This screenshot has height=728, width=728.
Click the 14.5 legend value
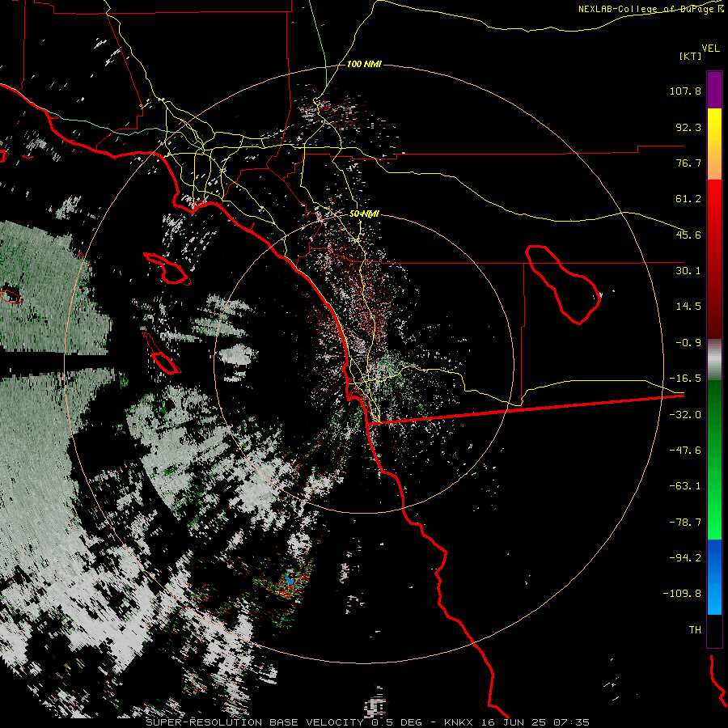click(x=688, y=307)
